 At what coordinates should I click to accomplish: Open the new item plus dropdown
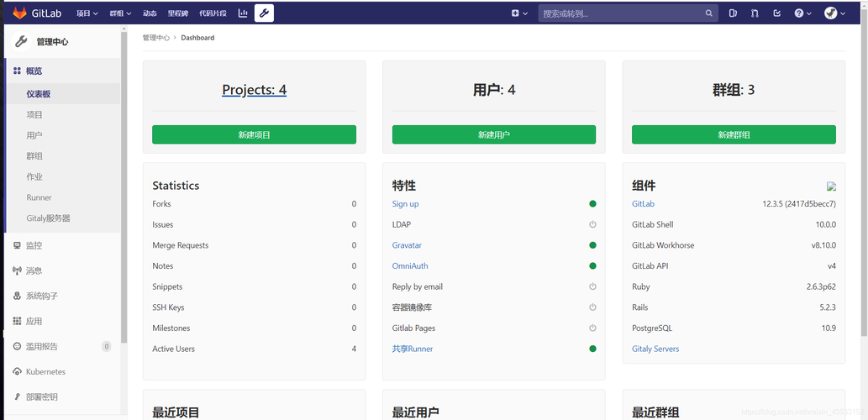click(519, 13)
